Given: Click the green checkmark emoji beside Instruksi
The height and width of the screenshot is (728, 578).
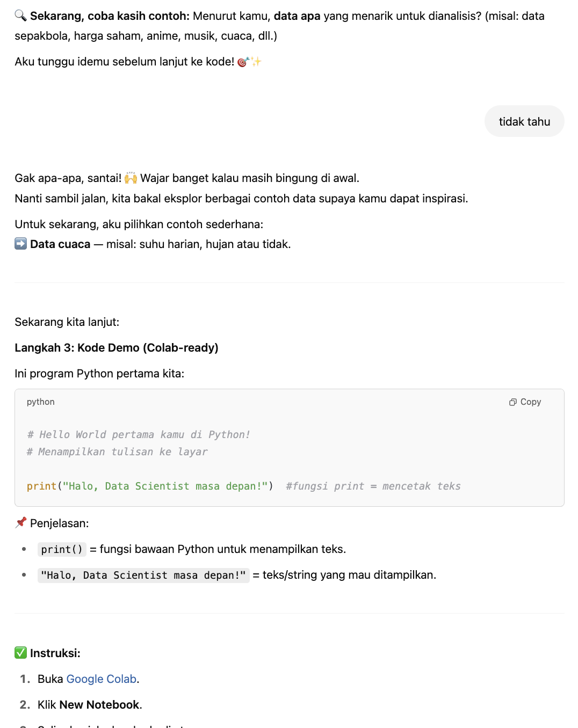Looking at the screenshot, I should 20,653.
